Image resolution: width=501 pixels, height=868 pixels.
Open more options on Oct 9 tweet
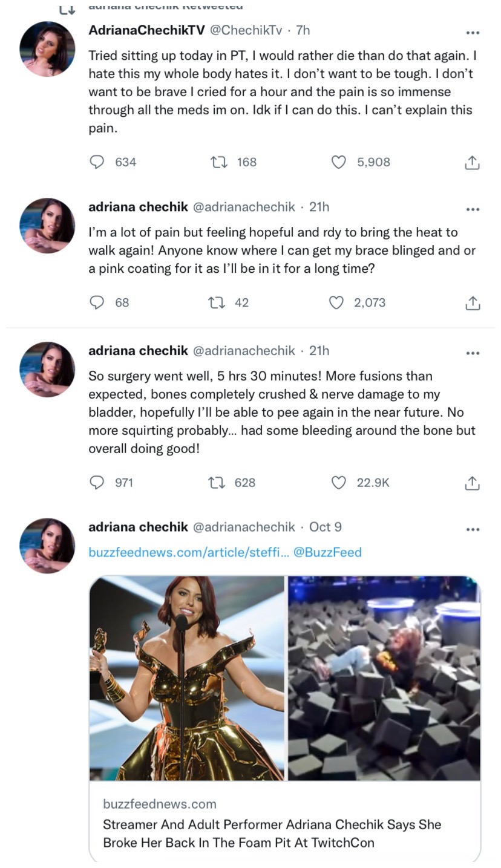pos(473,529)
